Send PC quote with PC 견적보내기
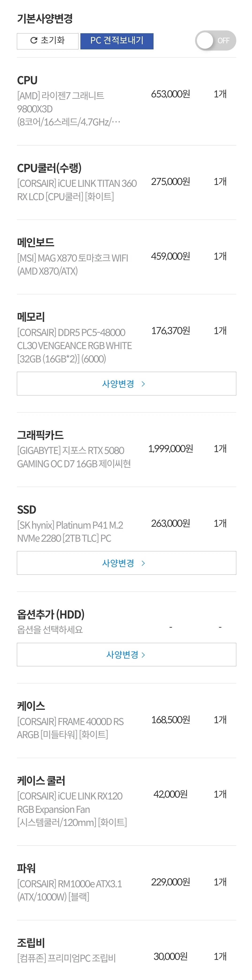The height and width of the screenshot is (980, 252). click(x=117, y=41)
